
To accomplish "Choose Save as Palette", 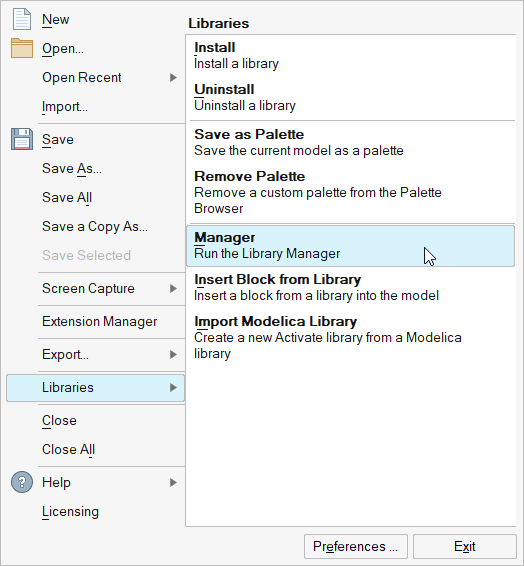I will point(350,143).
